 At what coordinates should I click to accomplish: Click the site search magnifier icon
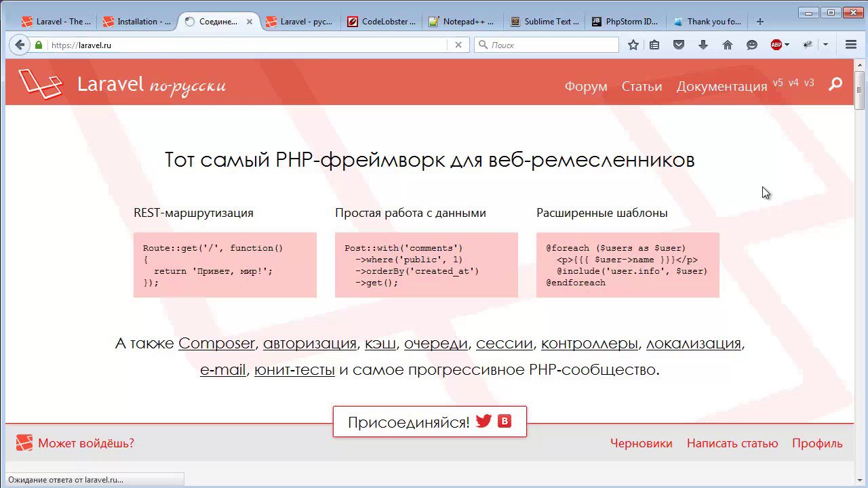click(x=835, y=83)
